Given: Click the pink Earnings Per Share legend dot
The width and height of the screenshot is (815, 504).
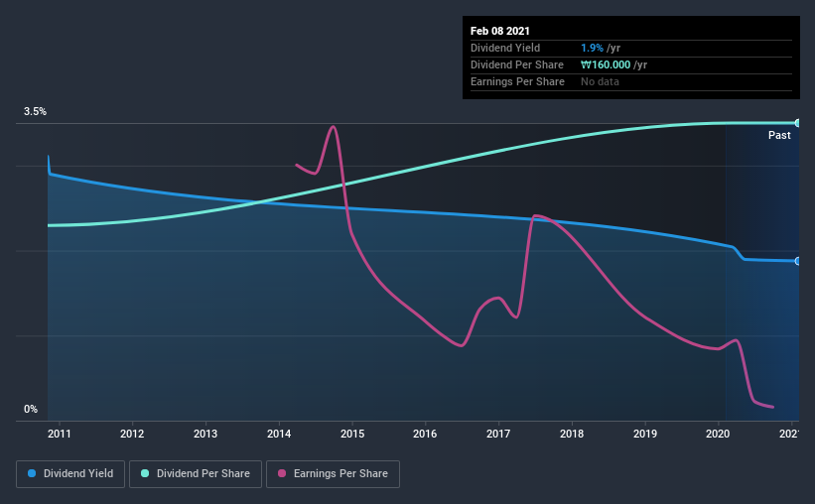Looking at the screenshot, I should 282,473.
